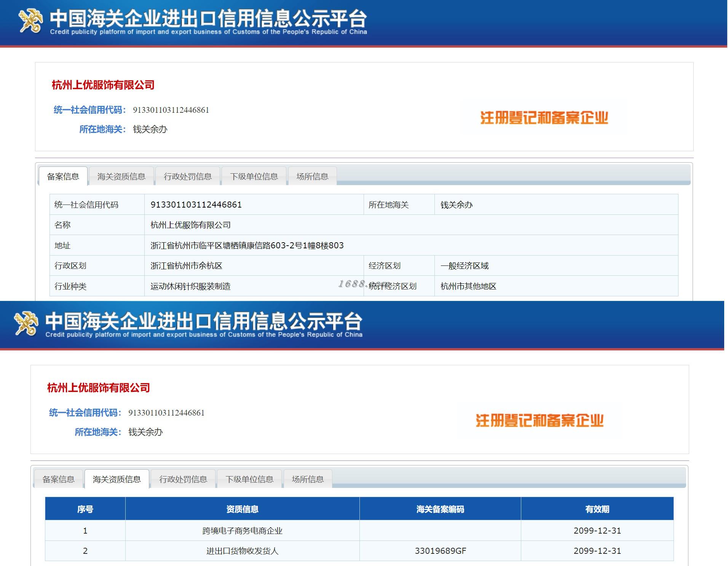The height and width of the screenshot is (566, 728).
Task: Click the 有效期 column header
Action: 597,509
